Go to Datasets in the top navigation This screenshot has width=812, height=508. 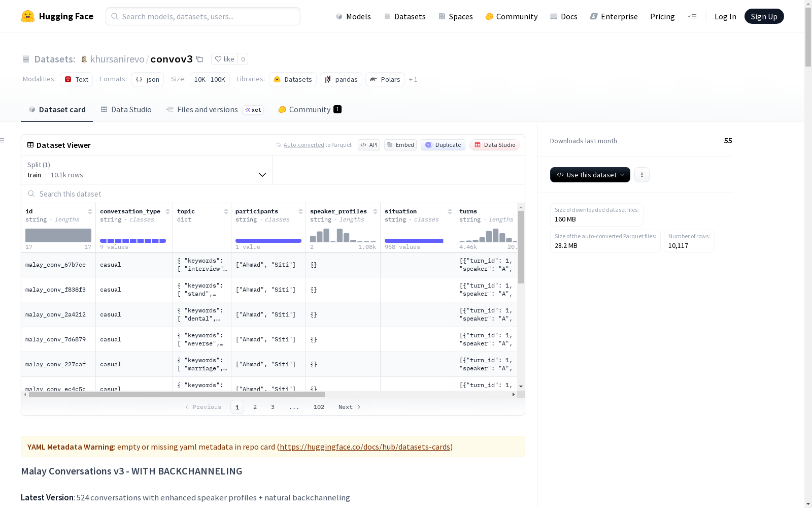pyautogui.click(x=404, y=16)
